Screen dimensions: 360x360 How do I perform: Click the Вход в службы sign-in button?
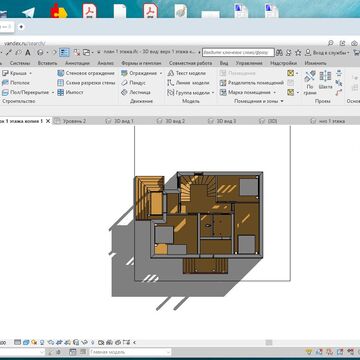click(327, 53)
